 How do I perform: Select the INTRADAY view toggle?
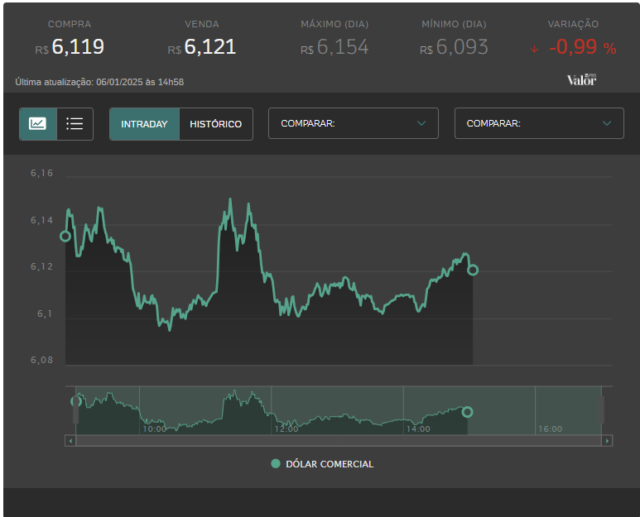[144, 124]
